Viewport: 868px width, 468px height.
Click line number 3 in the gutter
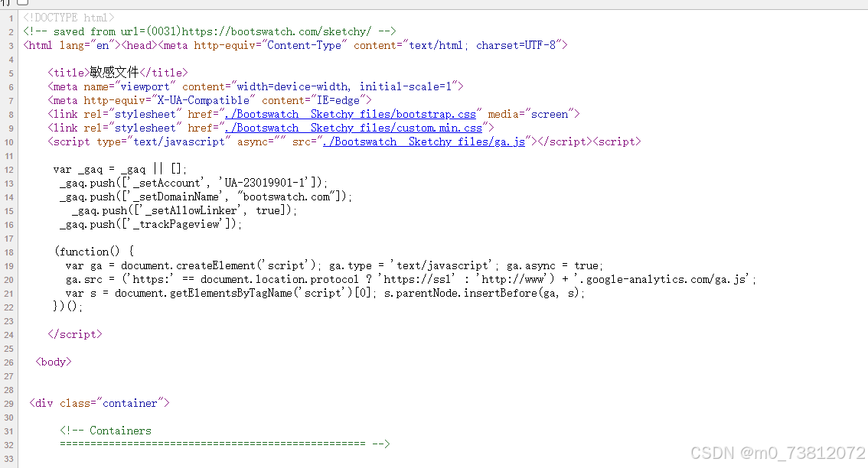tap(11, 46)
